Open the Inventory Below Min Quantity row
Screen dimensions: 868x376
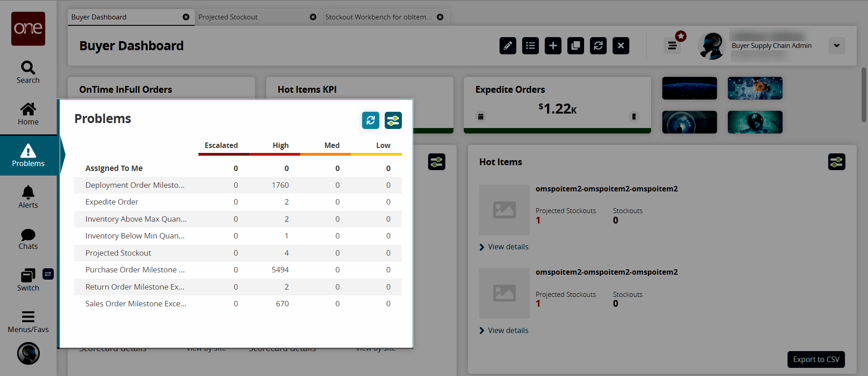[238, 236]
